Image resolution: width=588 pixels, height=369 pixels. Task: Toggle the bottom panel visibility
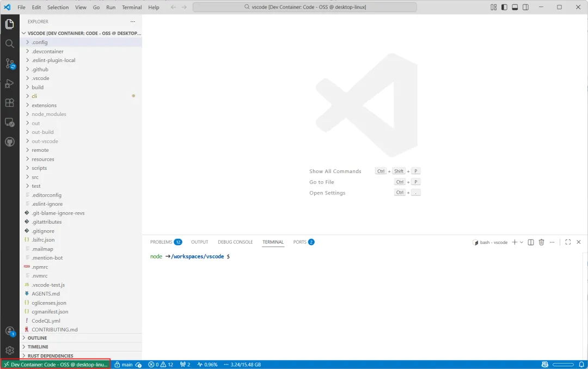pyautogui.click(x=515, y=7)
